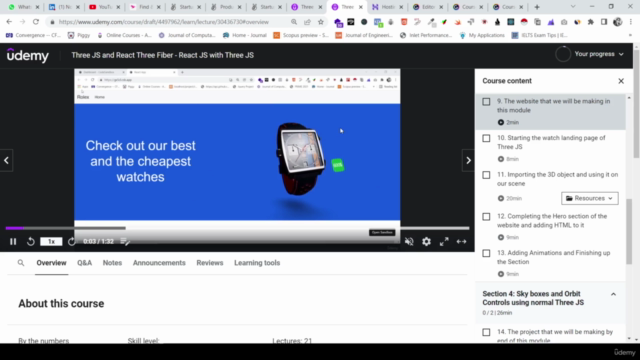This screenshot has width=640, height=360.
Task: Open the Notes tab
Action: (112, 263)
